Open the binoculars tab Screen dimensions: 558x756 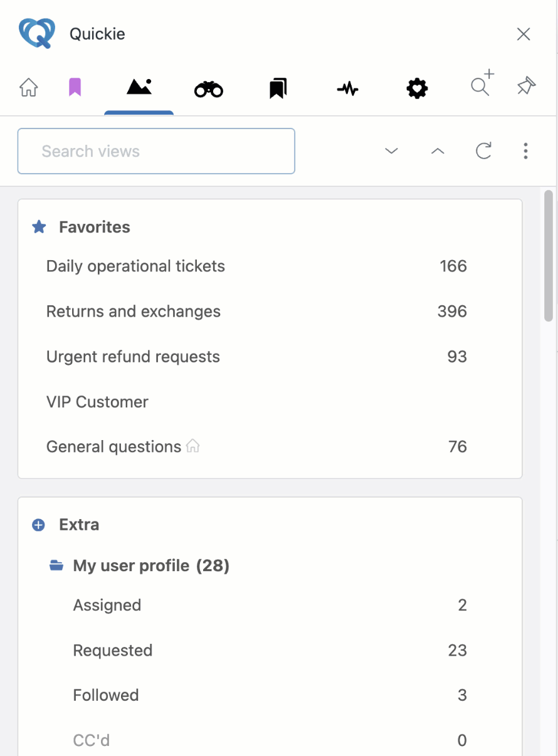209,89
